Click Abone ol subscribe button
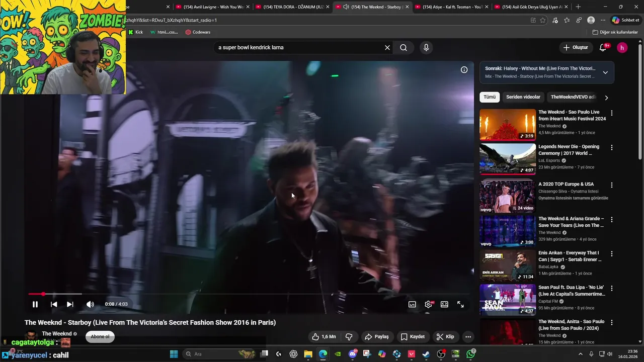The image size is (644, 362). (x=100, y=337)
